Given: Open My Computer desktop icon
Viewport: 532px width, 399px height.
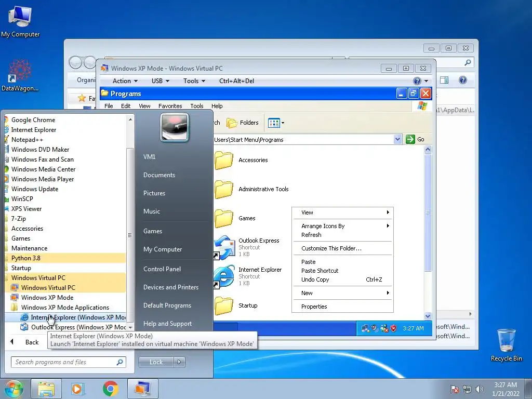Looking at the screenshot, I should [20, 22].
